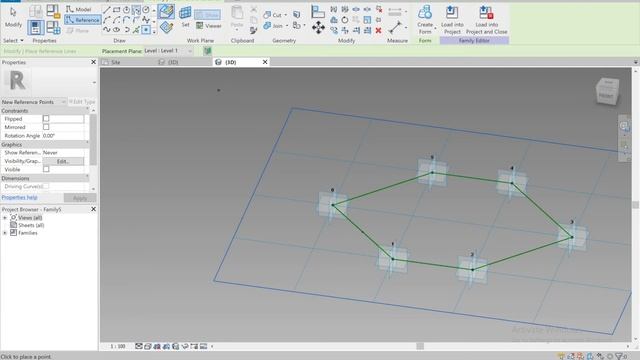The width and height of the screenshot is (640, 360).
Task: Toggle the Mirrored checkbox
Action: click(46, 127)
